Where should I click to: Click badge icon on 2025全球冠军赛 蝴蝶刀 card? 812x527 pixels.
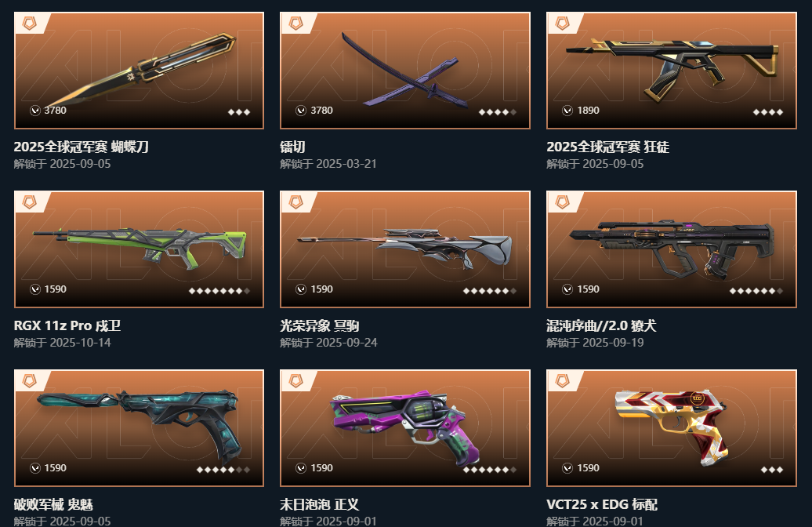[x=30, y=24]
